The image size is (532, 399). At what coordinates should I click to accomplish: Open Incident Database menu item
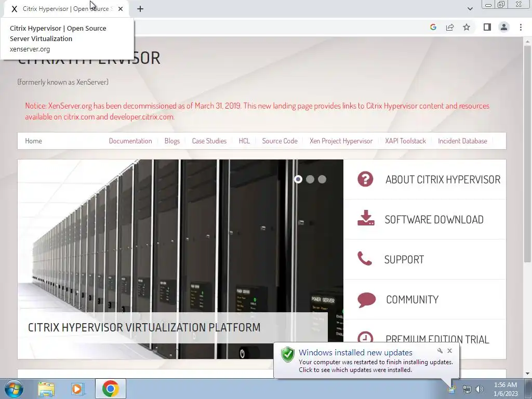coord(462,141)
